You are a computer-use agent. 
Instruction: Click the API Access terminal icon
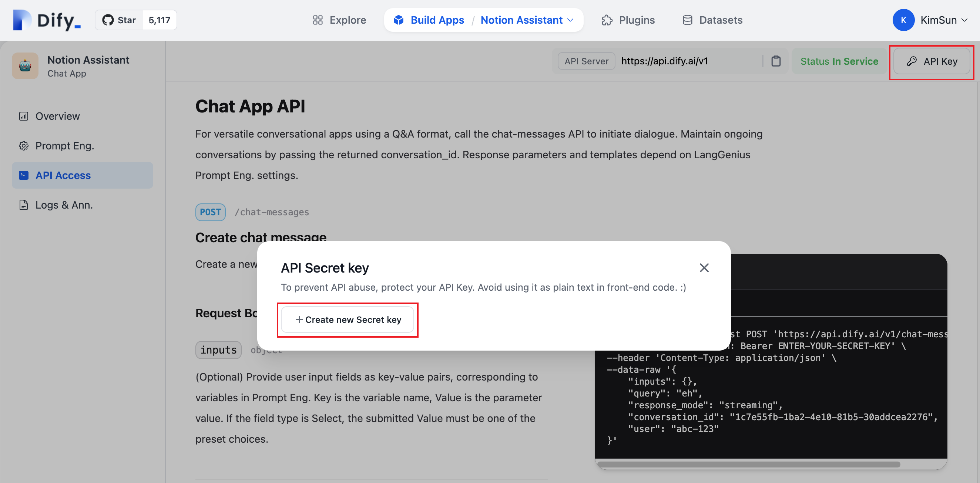point(24,175)
